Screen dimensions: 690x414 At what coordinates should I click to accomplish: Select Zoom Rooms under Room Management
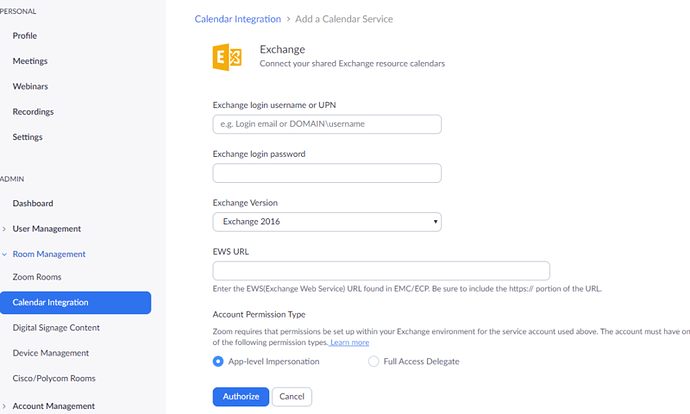click(37, 276)
